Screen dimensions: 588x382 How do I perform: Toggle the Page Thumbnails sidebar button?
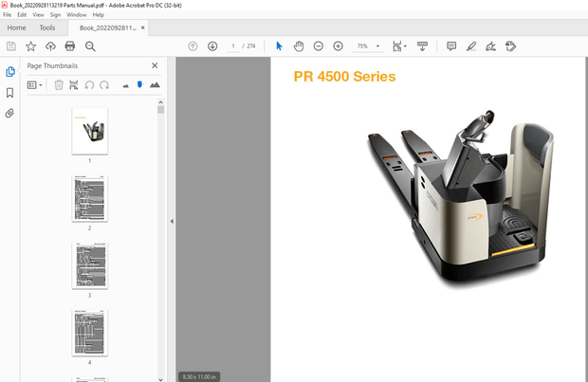pyautogui.click(x=10, y=72)
